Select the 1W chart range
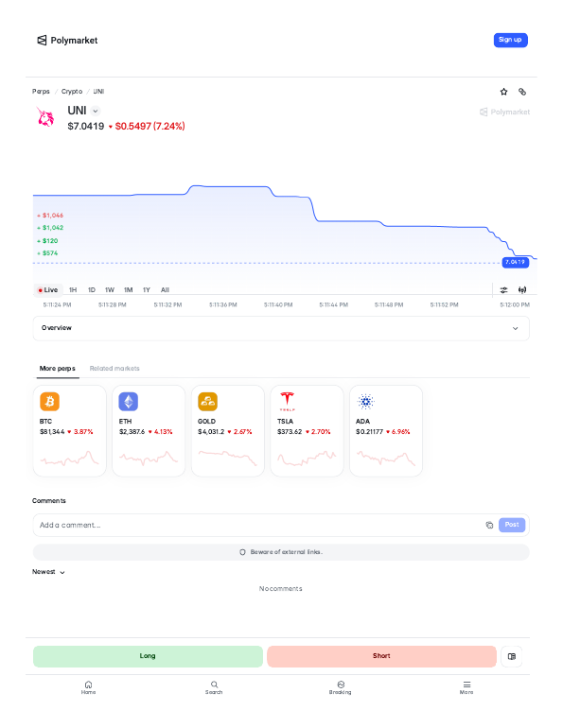563x728 pixels. (110, 289)
